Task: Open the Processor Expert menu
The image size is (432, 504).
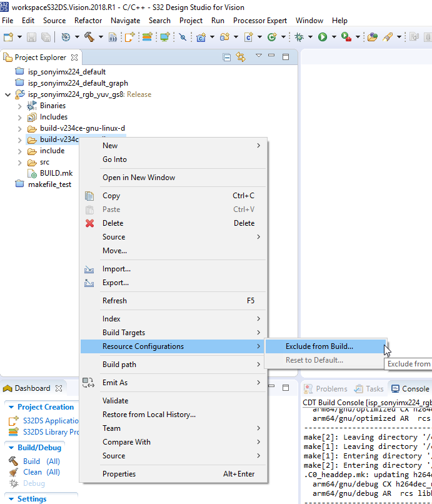Action: (260, 21)
